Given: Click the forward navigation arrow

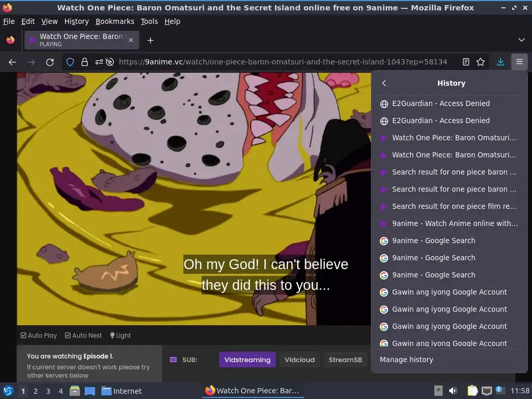Looking at the screenshot, I should tap(31, 62).
